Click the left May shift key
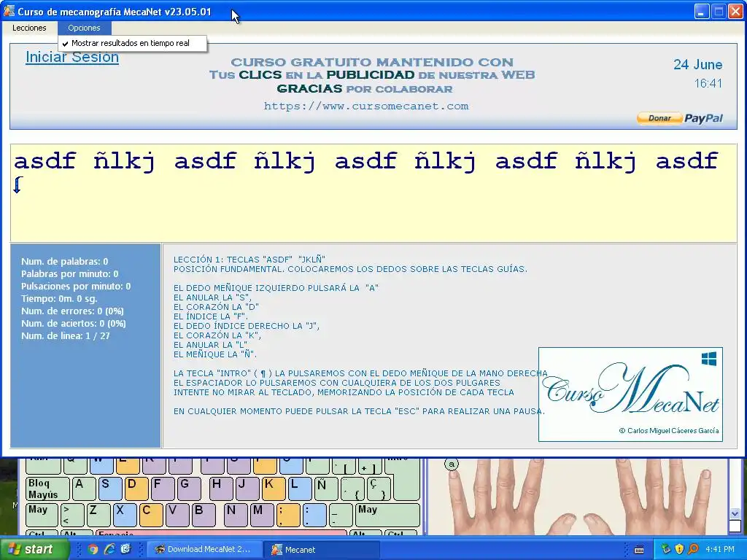747x560 pixels. pyautogui.click(x=42, y=515)
